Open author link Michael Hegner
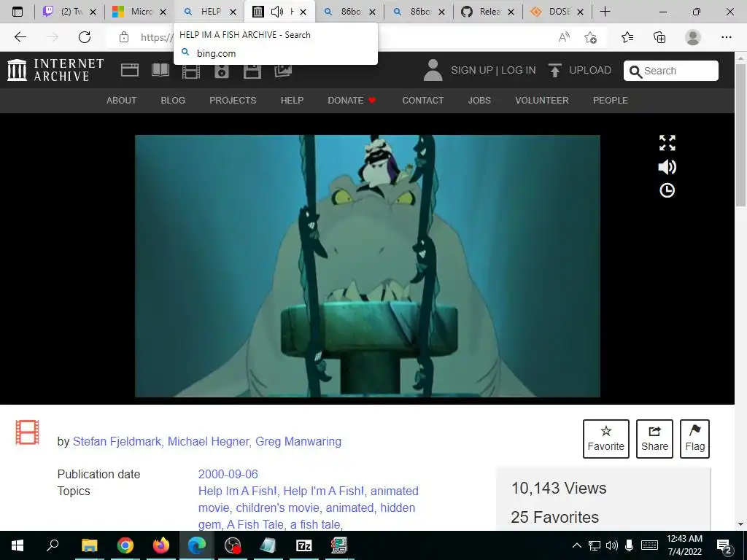 point(208,441)
